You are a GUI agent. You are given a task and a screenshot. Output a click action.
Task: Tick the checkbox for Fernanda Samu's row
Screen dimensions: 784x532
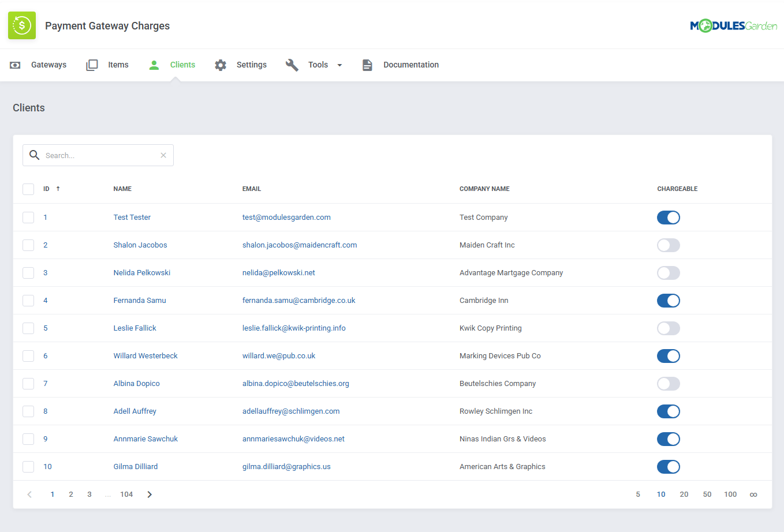(28, 300)
